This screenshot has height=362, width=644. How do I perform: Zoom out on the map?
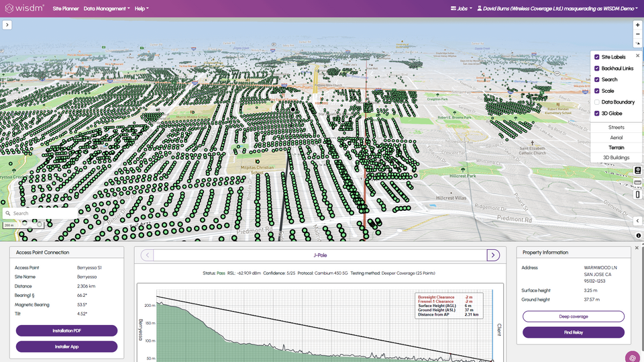(637, 34)
